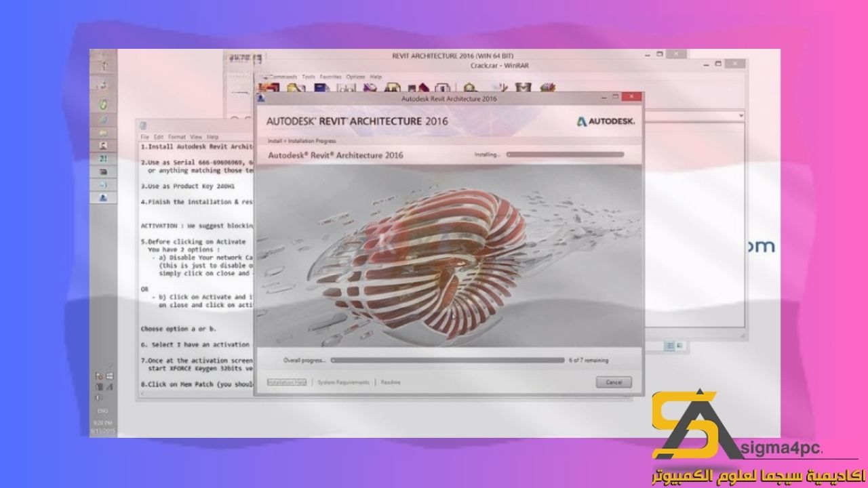This screenshot has width=868, height=488.
Task: Click the ENG language indicator on the taskbar
Action: (103, 411)
